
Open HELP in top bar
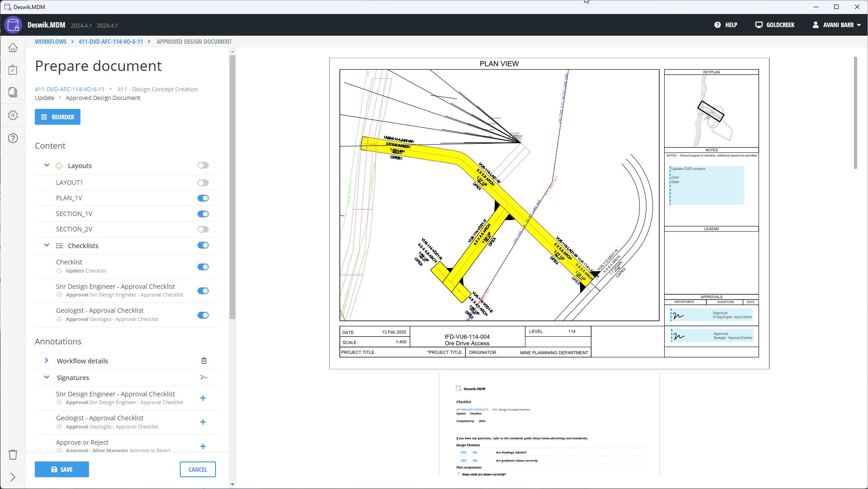click(726, 25)
